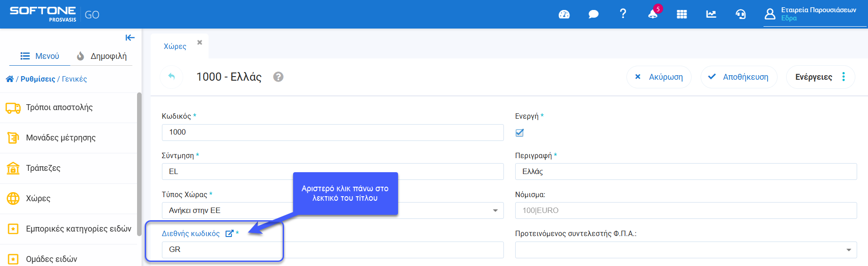Open the apps grid icon
The image size is (868, 266).
(682, 15)
